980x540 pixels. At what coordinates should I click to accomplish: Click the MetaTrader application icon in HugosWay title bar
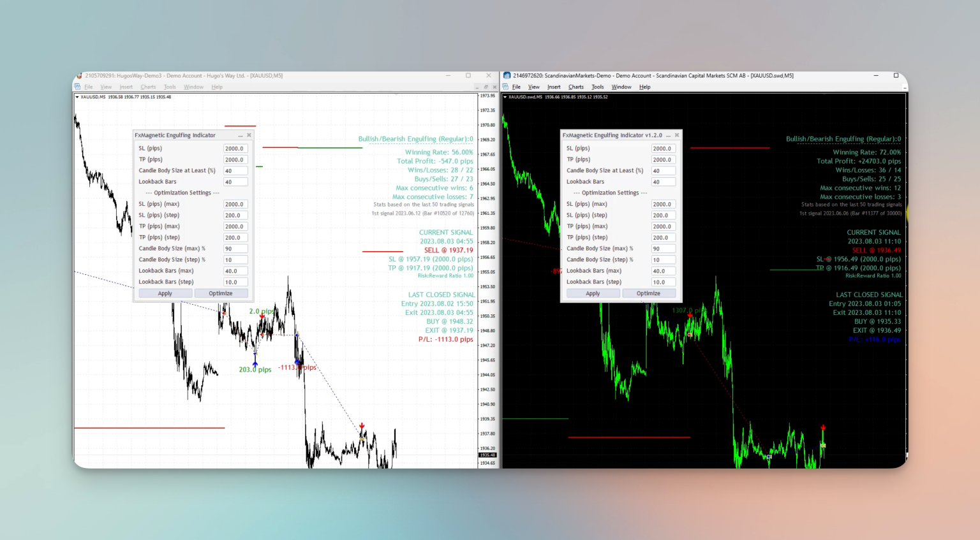point(79,76)
